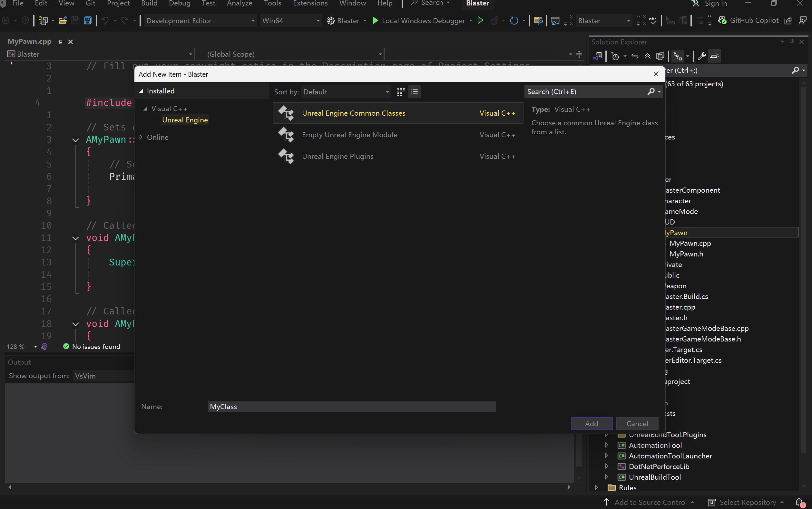Expand the Rules folder node
The image size is (812, 509).
point(596,487)
